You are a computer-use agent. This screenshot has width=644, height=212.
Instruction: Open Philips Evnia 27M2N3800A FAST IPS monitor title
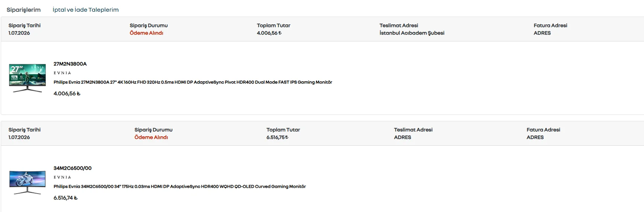point(193,82)
